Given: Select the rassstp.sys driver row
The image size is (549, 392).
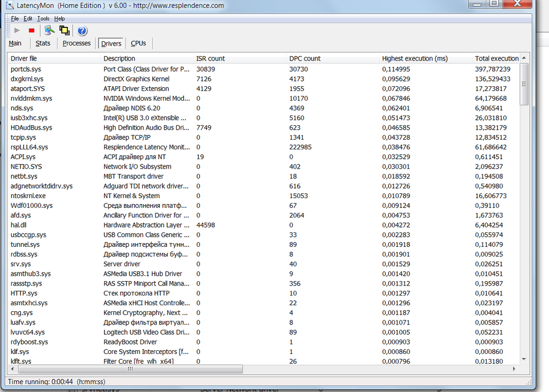Looking at the screenshot, I should click(x=264, y=284).
